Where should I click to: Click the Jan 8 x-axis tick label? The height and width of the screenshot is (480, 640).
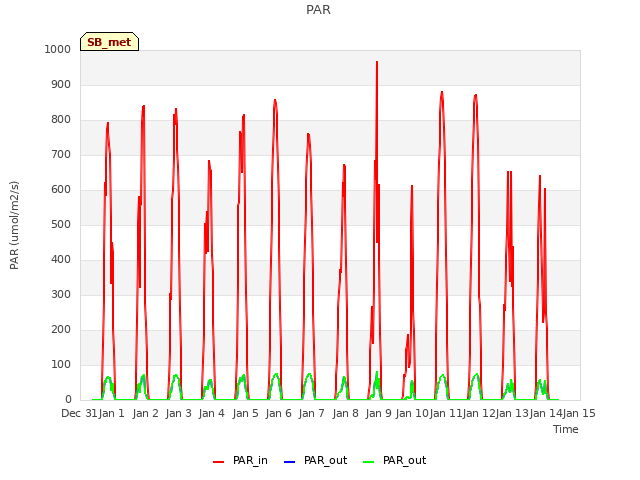pyautogui.click(x=345, y=413)
